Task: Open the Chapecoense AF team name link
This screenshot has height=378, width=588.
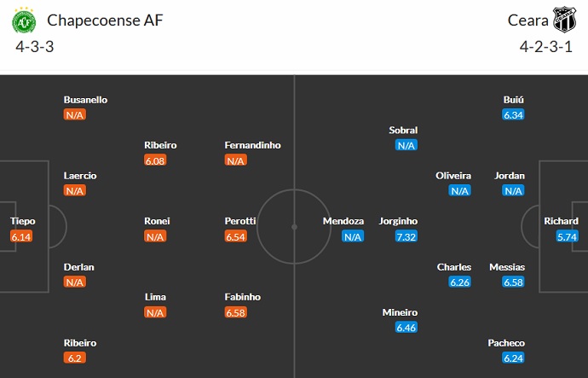Action: (105, 19)
